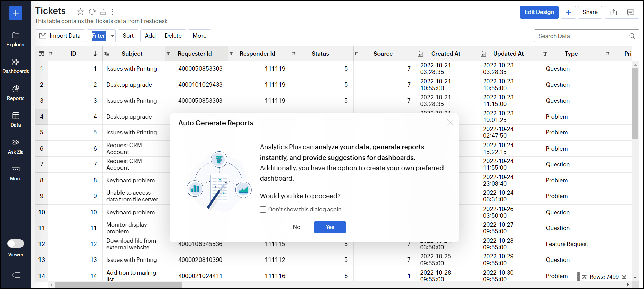Click Yes to auto generate reports
Viewport: 644px width, 289px height.
click(330, 227)
